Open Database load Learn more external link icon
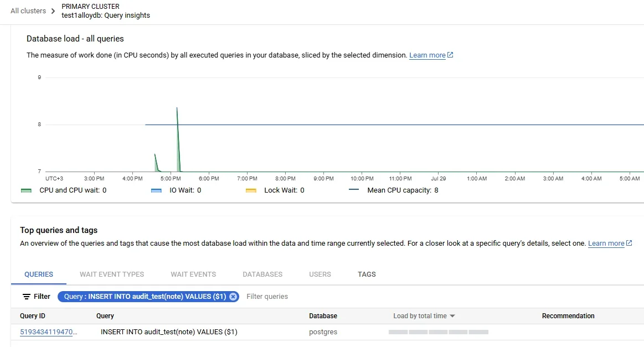Viewport: 644px width, 347px height. [449, 55]
